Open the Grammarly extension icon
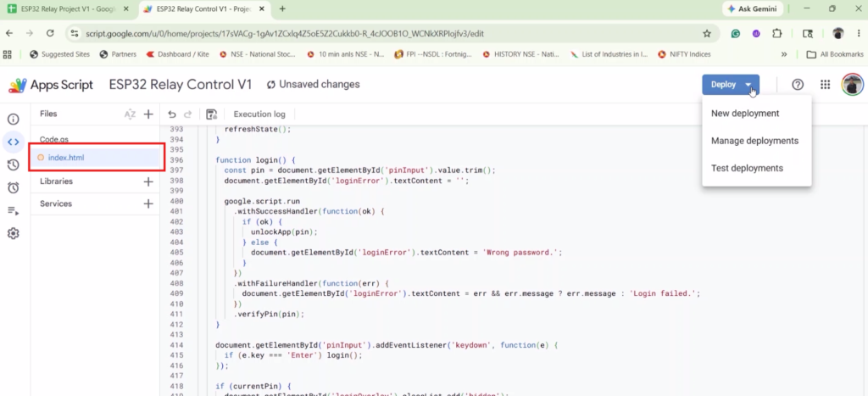The height and width of the screenshot is (396, 868). (x=736, y=34)
